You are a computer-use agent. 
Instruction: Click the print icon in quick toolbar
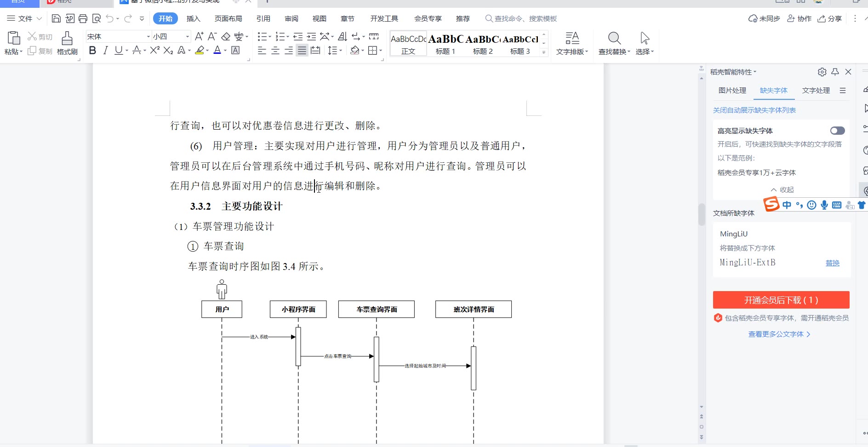tap(83, 18)
